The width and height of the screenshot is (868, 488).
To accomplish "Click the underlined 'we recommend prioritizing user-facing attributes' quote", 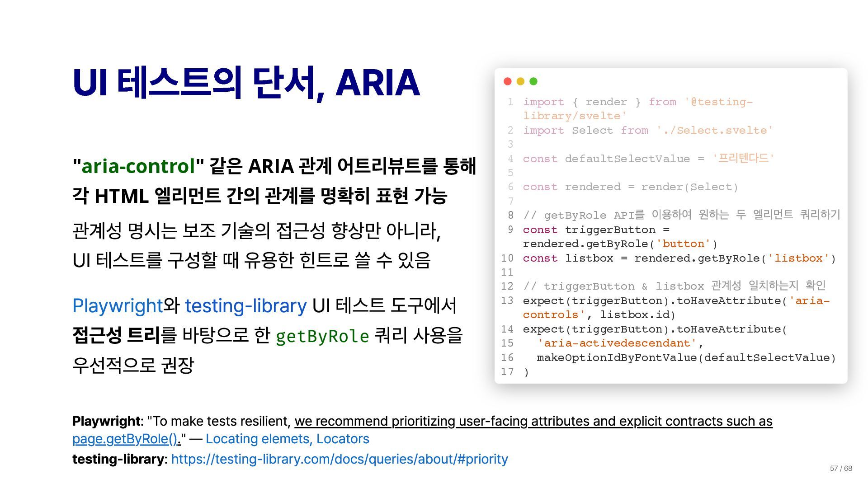I will [533, 421].
